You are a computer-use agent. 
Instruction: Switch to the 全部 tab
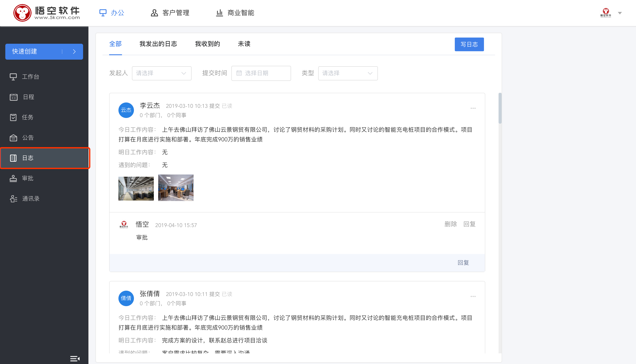(115, 44)
